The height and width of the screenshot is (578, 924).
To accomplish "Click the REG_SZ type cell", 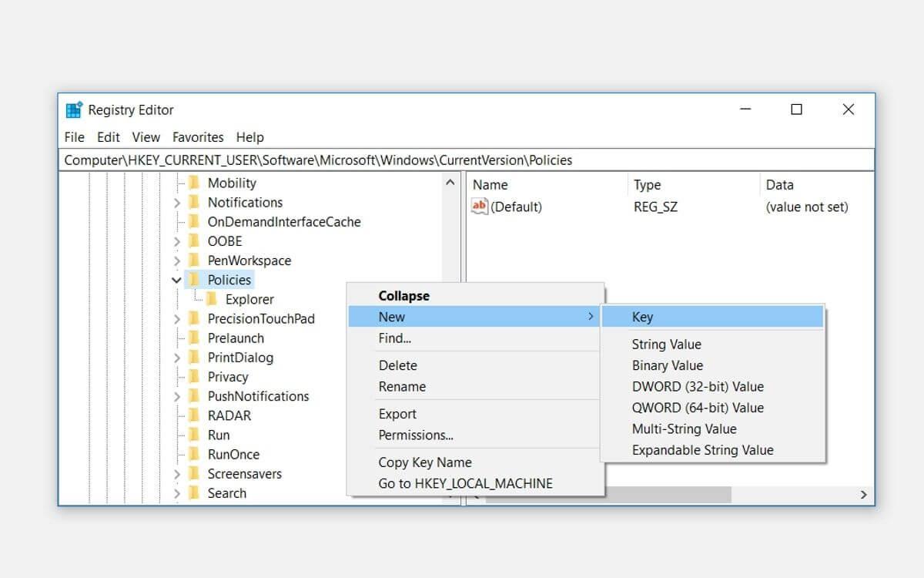I will tap(655, 207).
